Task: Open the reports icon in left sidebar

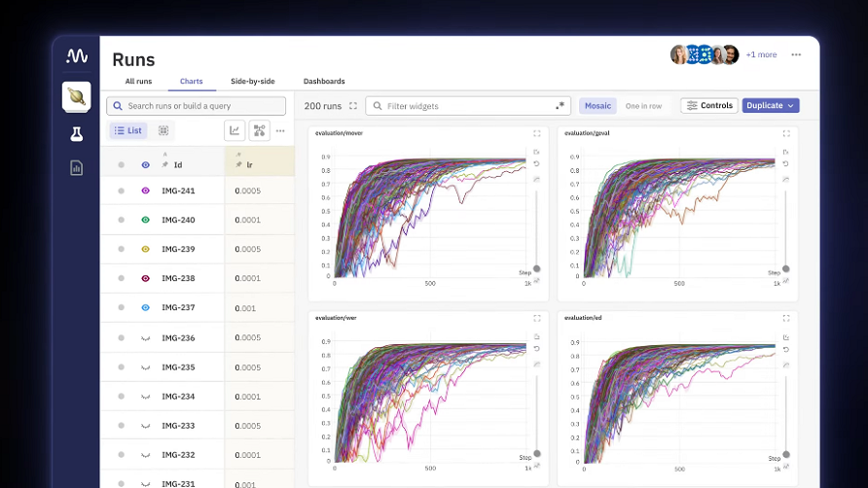Action: (76, 168)
